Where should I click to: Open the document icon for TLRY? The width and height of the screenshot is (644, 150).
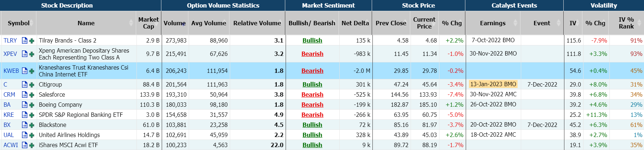[24, 40]
